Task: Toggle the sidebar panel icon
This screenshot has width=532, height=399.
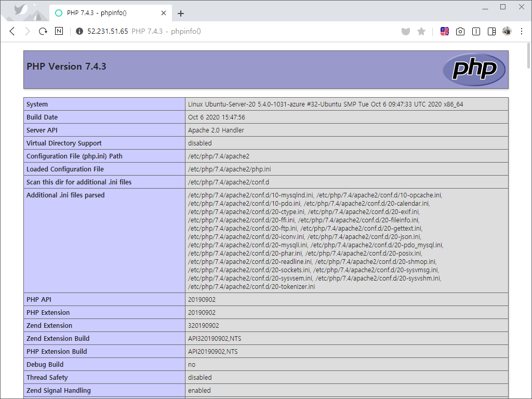Action: pos(491,32)
